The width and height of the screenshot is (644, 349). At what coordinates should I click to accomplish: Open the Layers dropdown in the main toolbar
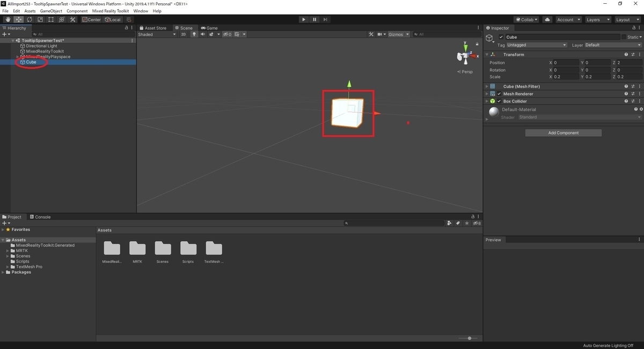597,19
